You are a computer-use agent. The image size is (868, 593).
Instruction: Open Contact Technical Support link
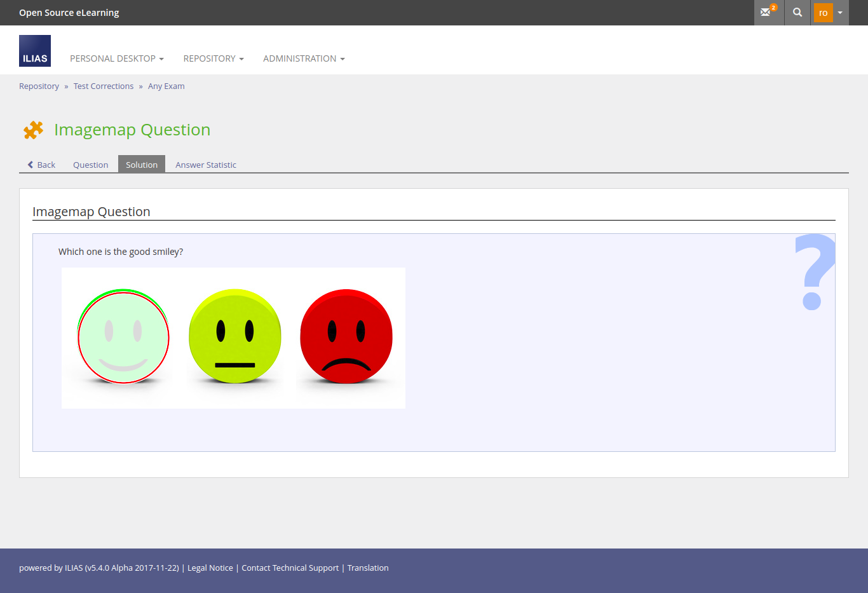(290, 568)
